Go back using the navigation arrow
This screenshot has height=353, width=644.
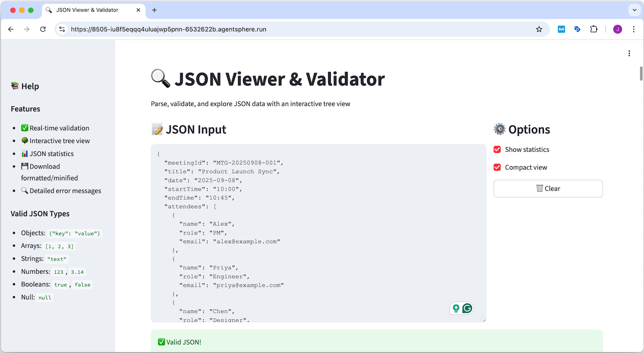click(11, 29)
